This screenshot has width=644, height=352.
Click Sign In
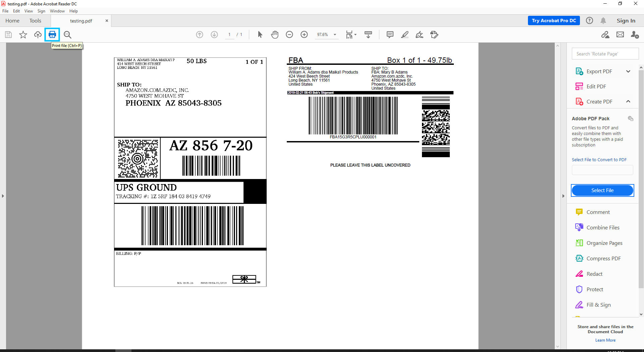(626, 20)
